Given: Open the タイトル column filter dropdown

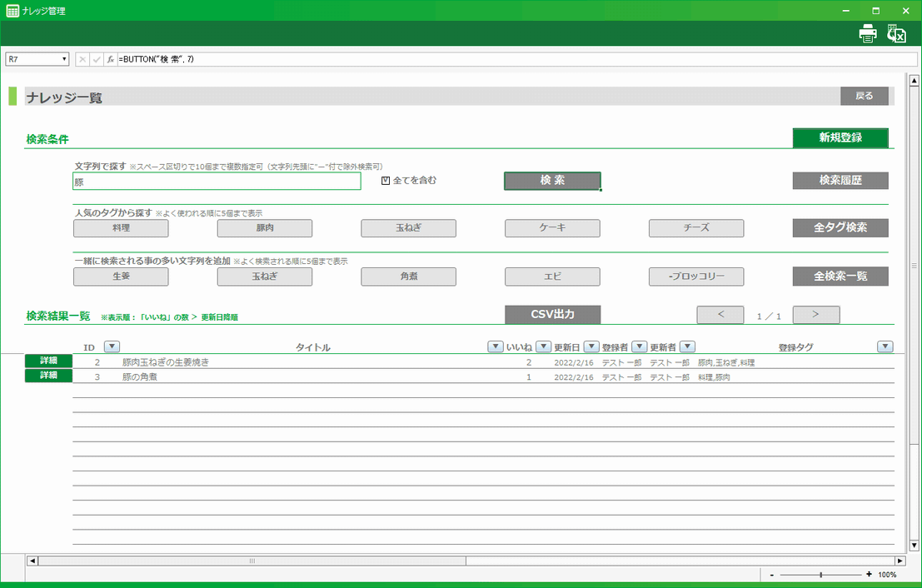Looking at the screenshot, I should [x=495, y=347].
